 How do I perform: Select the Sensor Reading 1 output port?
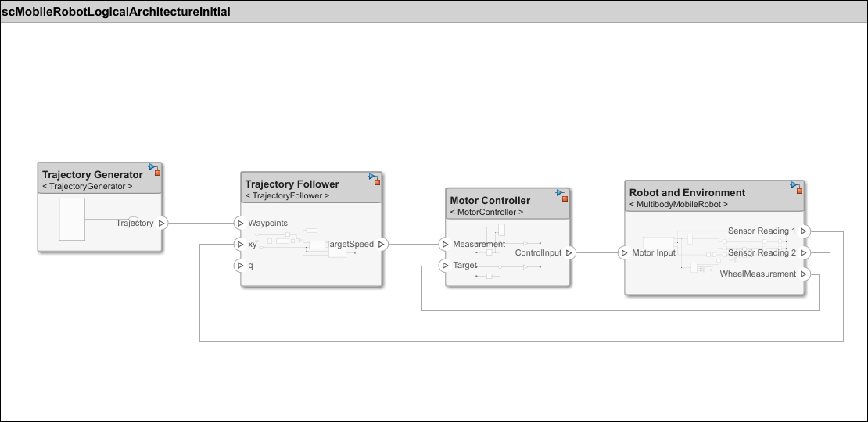point(804,231)
